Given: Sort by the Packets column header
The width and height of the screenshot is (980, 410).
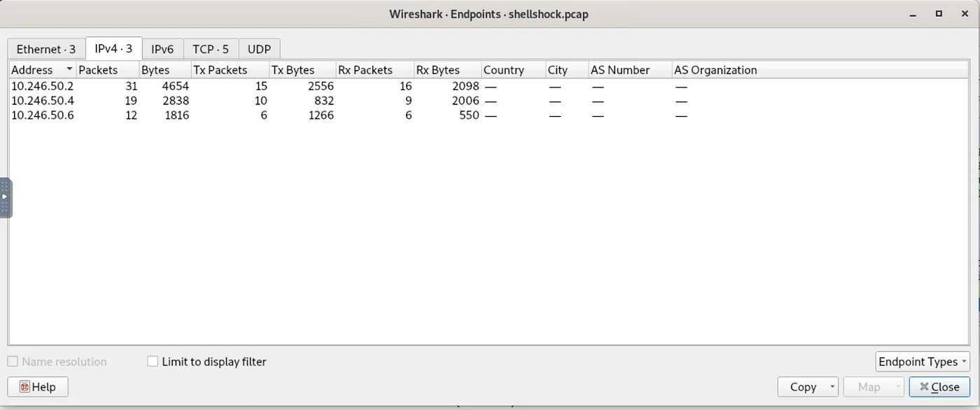Looking at the screenshot, I should 98,70.
